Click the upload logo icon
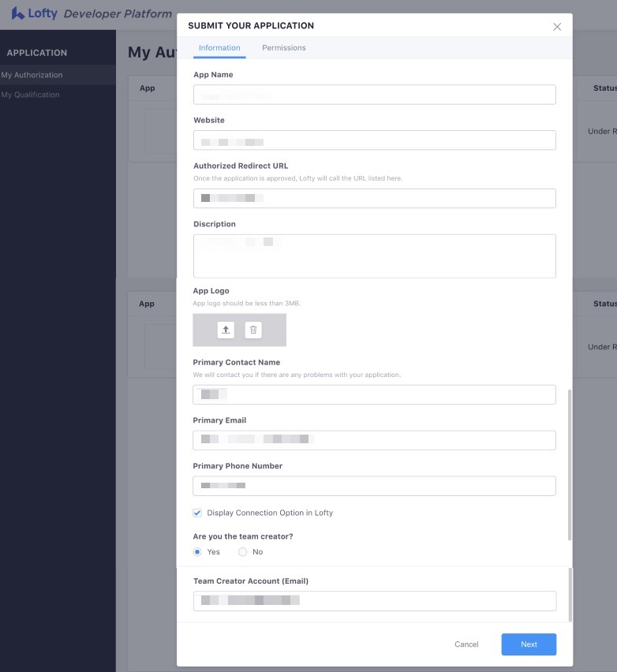Viewport: 617px width, 672px height. pyautogui.click(x=226, y=330)
